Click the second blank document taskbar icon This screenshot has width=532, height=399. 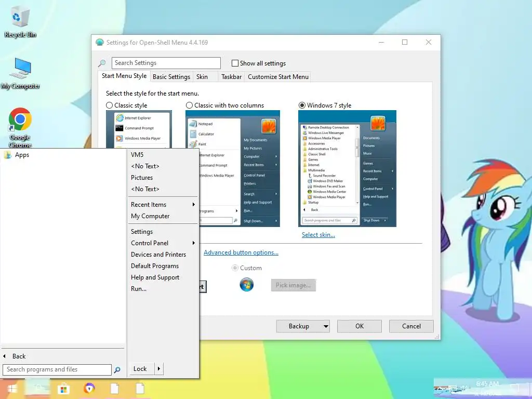(140, 389)
